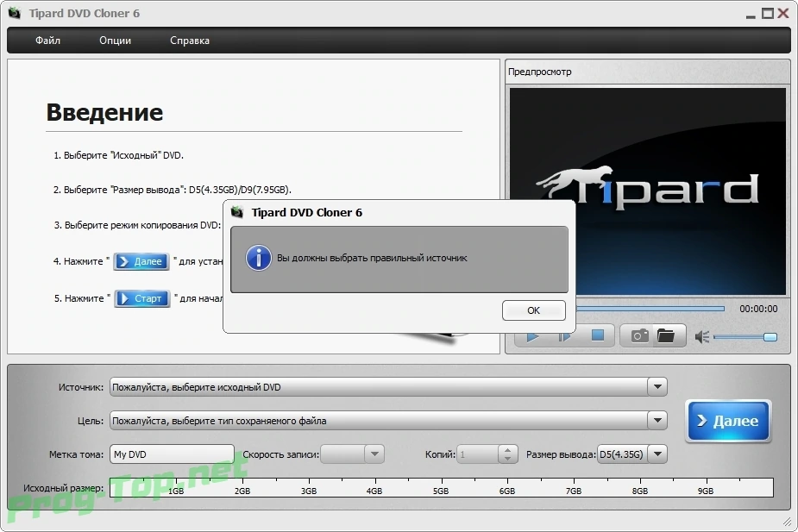This screenshot has height=532, width=798.
Task: Click the volume slider handle
Action: coord(770,337)
